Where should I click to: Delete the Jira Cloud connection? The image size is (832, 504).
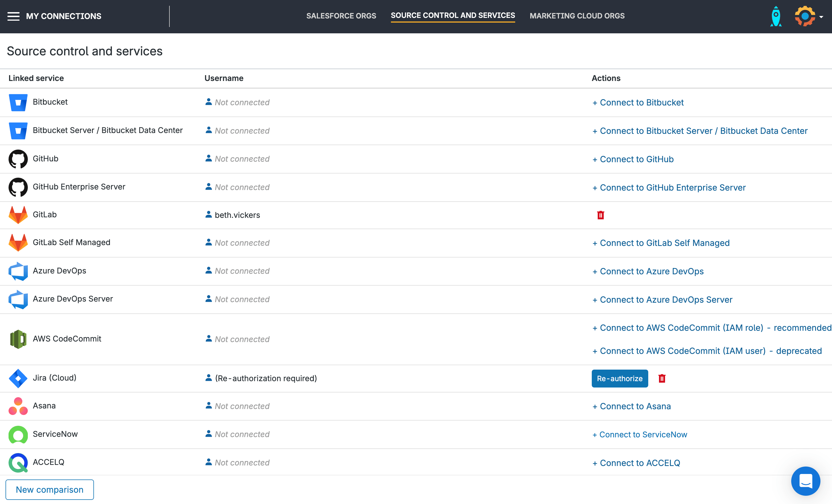[x=662, y=378]
